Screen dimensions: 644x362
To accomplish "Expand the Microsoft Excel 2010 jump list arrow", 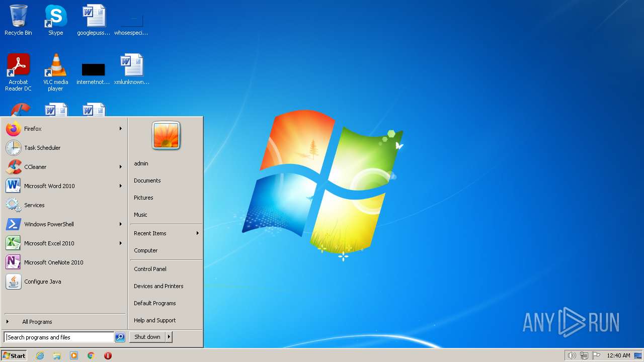I will 121,243.
